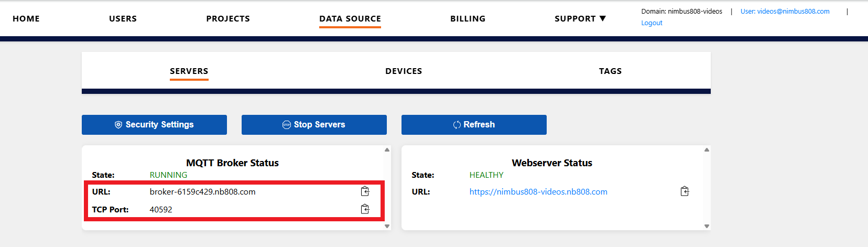This screenshot has width=868, height=247.
Task: Copy the MQTT broker URL to clipboard
Action: tap(365, 191)
